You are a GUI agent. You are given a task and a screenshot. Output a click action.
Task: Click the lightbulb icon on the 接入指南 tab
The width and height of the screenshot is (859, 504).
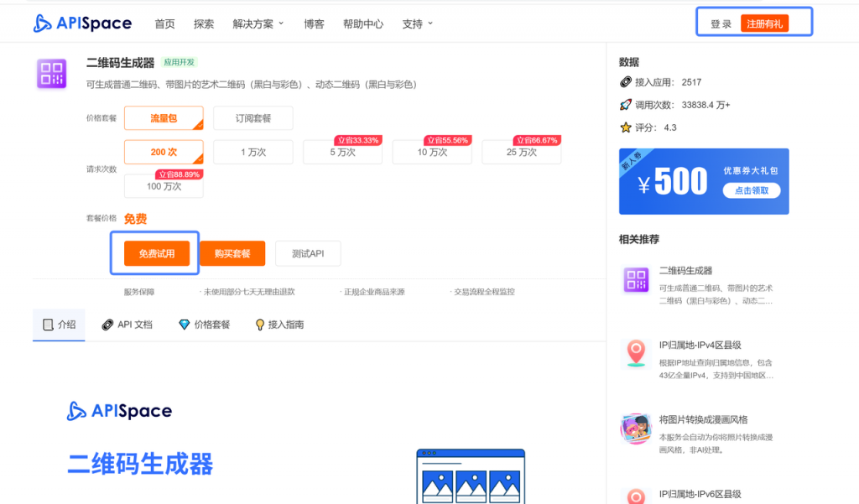tap(258, 324)
